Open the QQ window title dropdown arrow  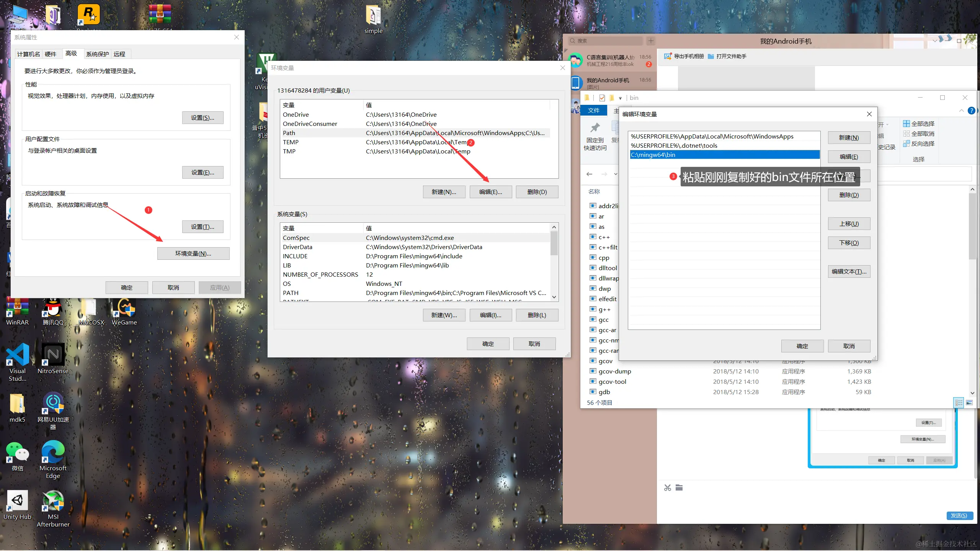[x=935, y=41]
